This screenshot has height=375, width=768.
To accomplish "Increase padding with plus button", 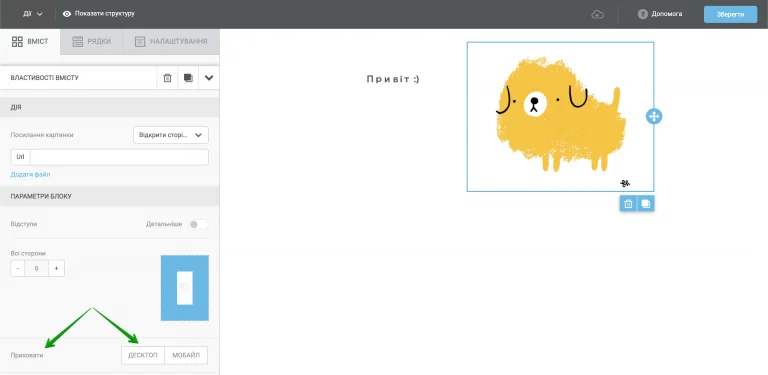I will click(56, 268).
